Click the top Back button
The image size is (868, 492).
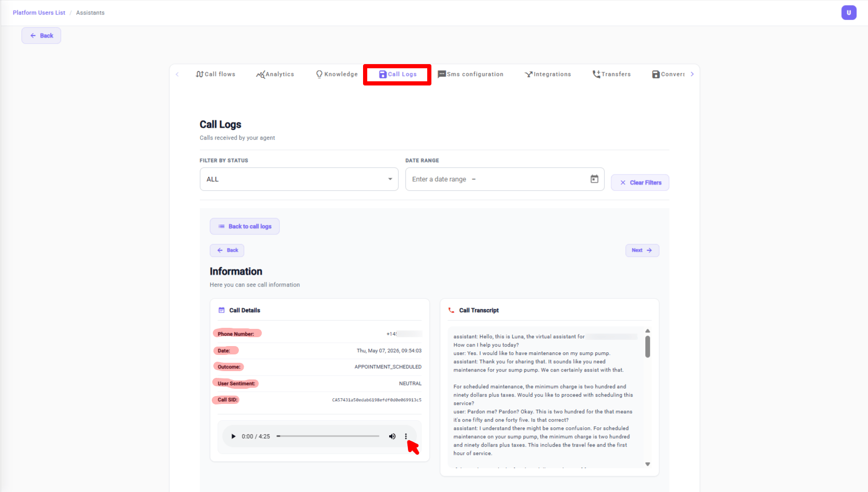click(41, 35)
